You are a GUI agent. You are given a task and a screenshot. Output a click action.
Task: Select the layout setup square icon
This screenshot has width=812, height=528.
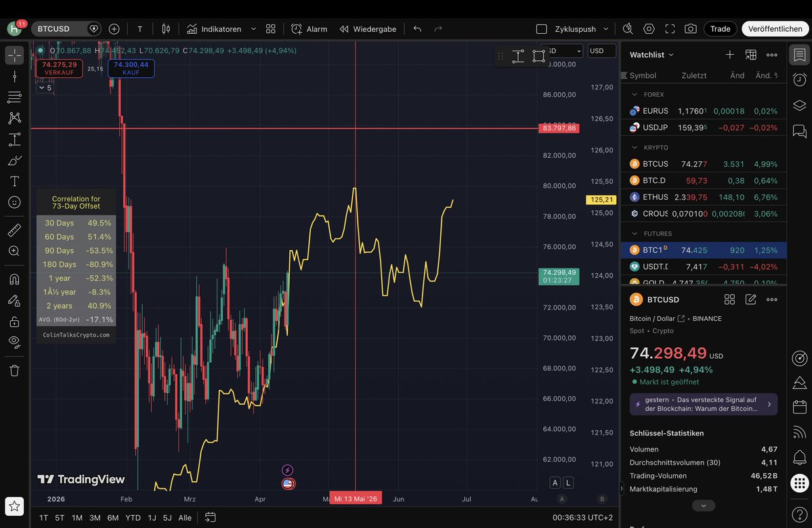(541, 29)
